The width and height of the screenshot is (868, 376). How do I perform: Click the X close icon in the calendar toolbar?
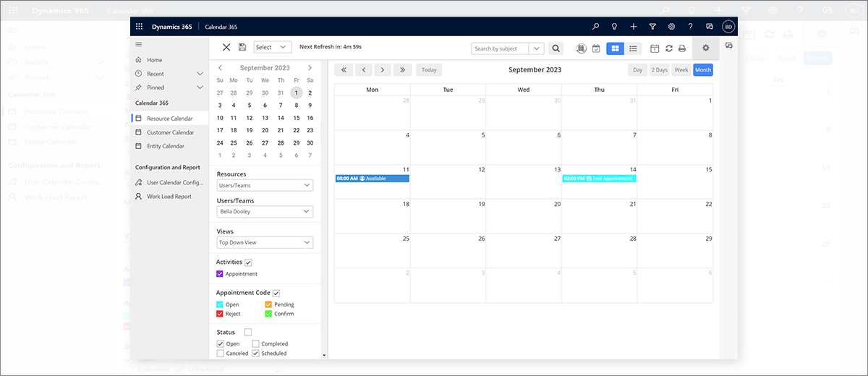[x=226, y=47]
